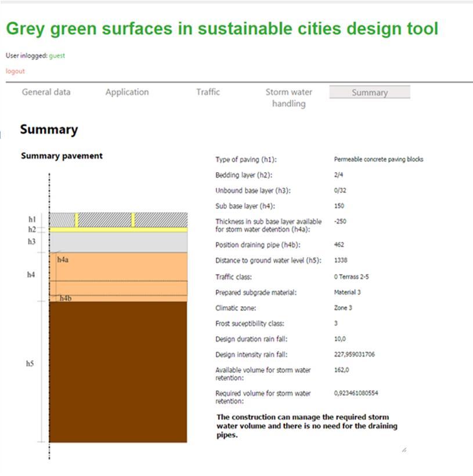This screenshot has height=476, width=473.
Task: Click the h3 dimension label
Action: tap(31, 242)
